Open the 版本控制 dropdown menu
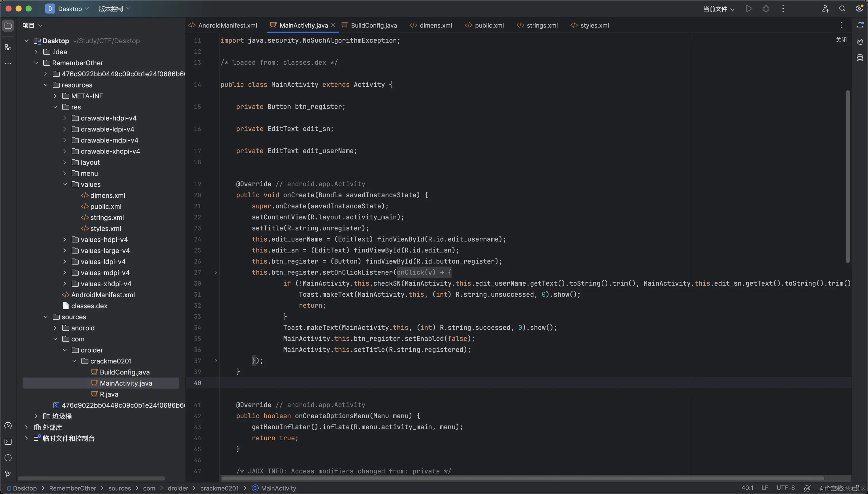Viewport: 868px width, 494px height. pos(114,9)
